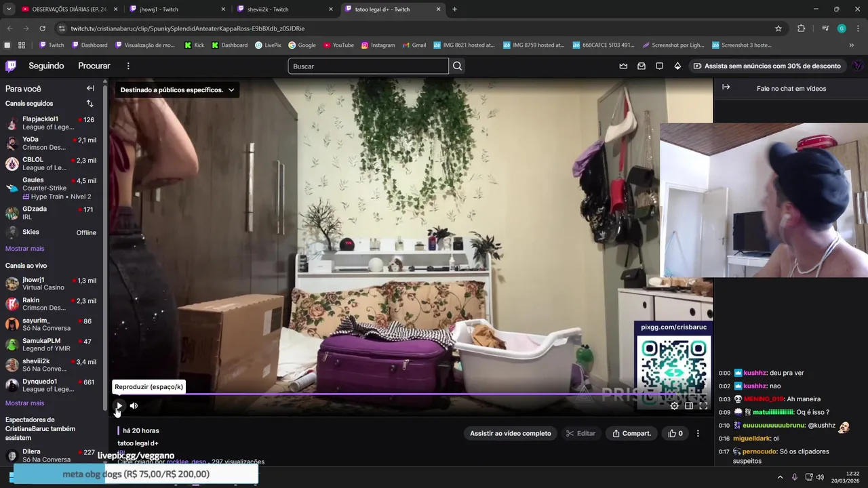
Task: Sort followed channels list
Action: (x=90, y=104)
